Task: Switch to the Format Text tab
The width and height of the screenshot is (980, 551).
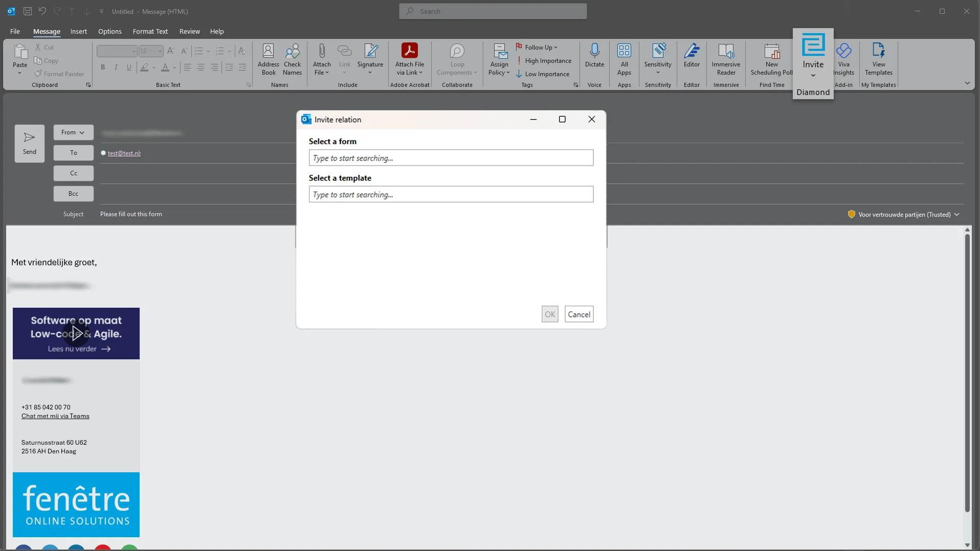Action: pyautogui.click(x=150, y=31)
